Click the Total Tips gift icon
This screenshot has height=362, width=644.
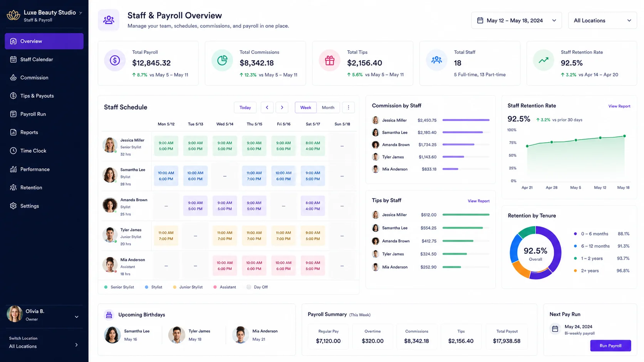point(330,60)
